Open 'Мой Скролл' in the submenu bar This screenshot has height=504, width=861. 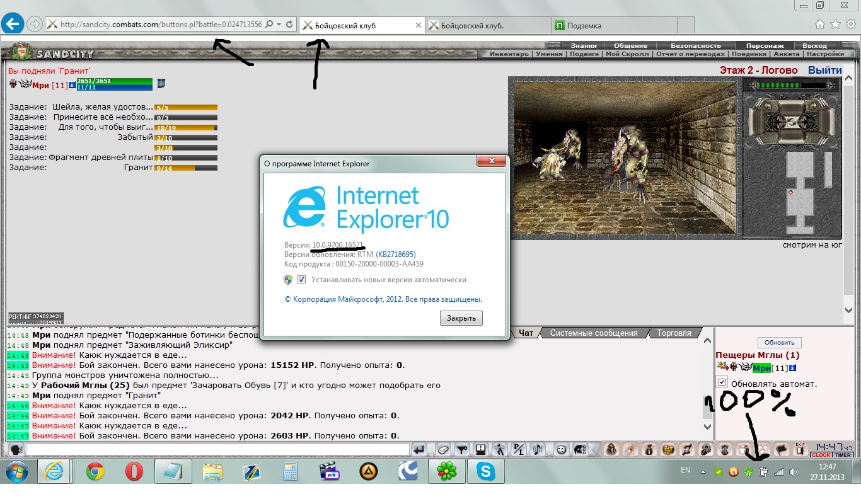point(627,54)
